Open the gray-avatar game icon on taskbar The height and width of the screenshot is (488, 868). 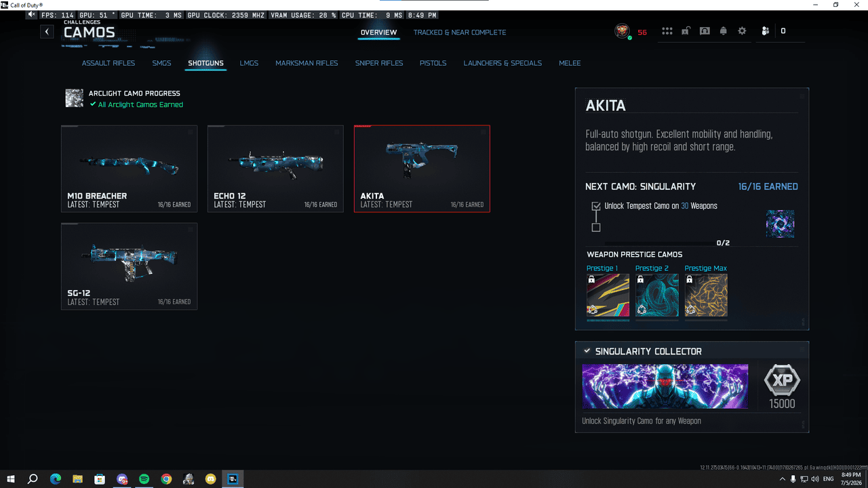tap(188, 479)
